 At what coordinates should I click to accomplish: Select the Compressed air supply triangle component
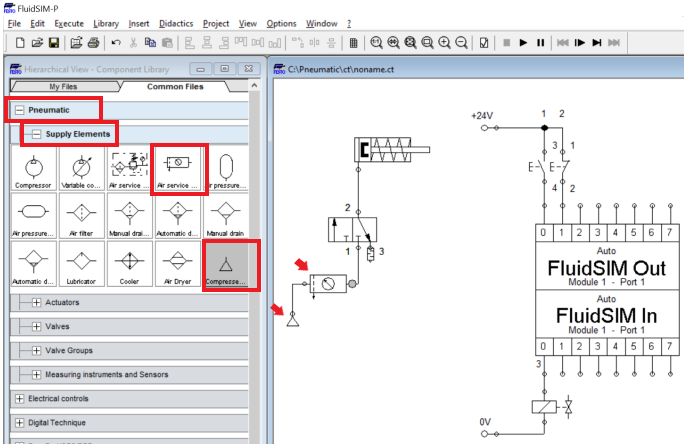point(226,265)
